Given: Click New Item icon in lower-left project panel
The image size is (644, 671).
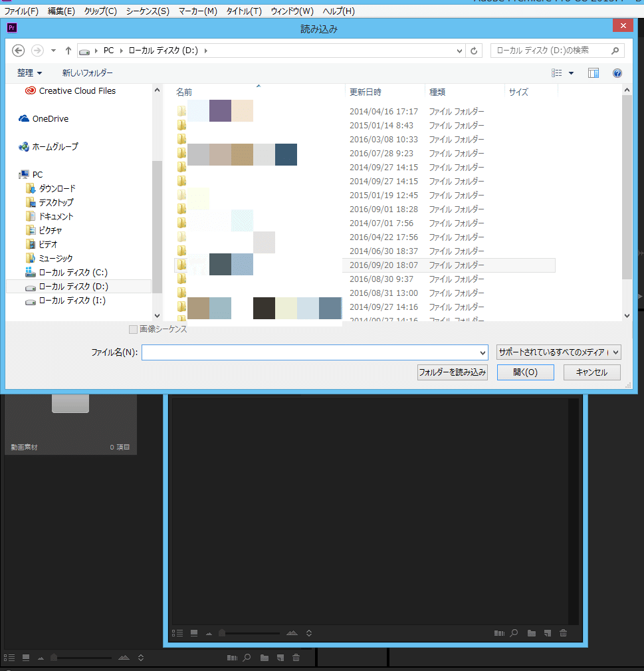Looking at the screenshot, I should [x=280, y=658].
